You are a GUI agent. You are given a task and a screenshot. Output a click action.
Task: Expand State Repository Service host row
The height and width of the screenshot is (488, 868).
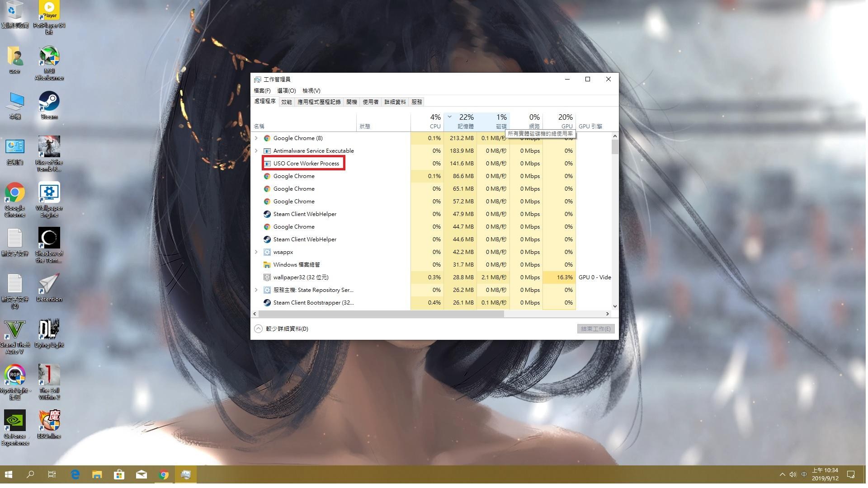(x=256, y=290)
